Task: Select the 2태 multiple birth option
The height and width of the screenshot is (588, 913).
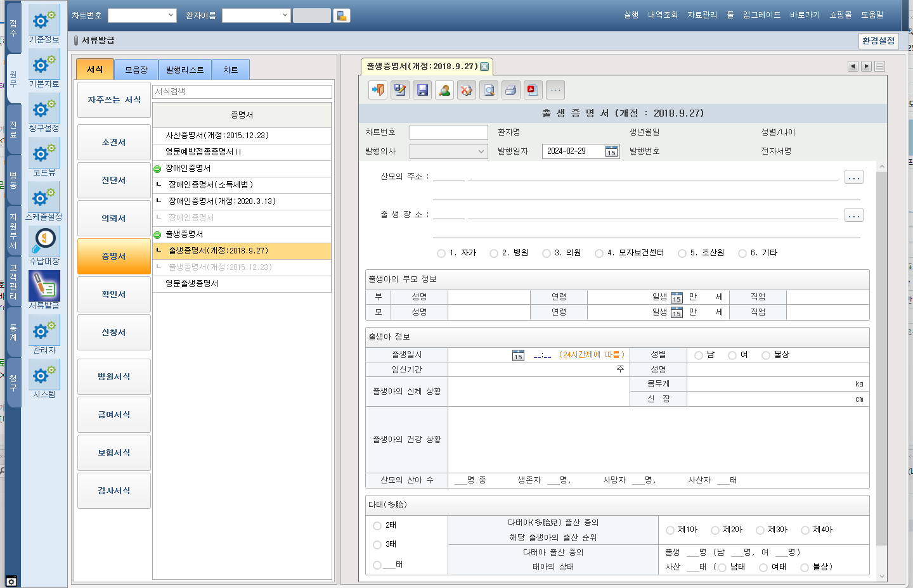Action: click(378, 525)
